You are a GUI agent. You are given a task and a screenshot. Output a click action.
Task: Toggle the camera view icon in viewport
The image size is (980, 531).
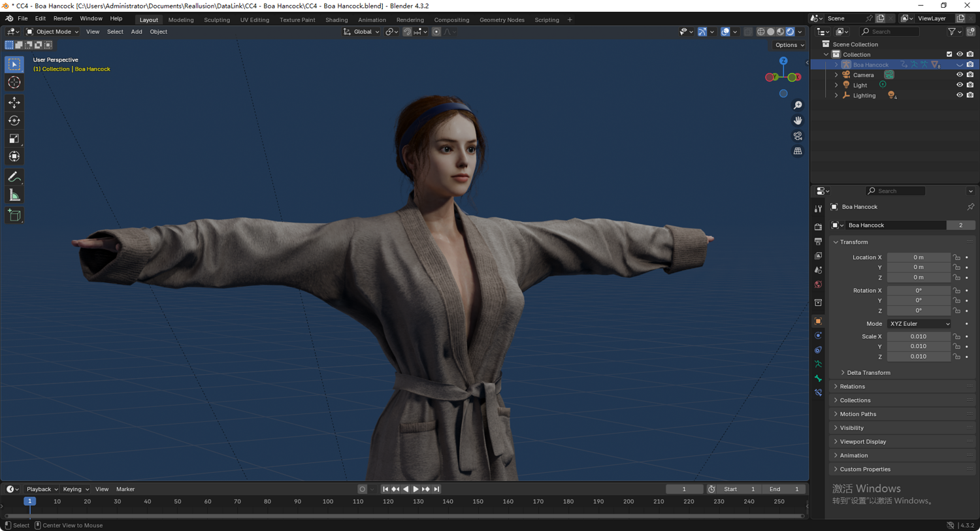pyautogui.click(x=798, y=136)
